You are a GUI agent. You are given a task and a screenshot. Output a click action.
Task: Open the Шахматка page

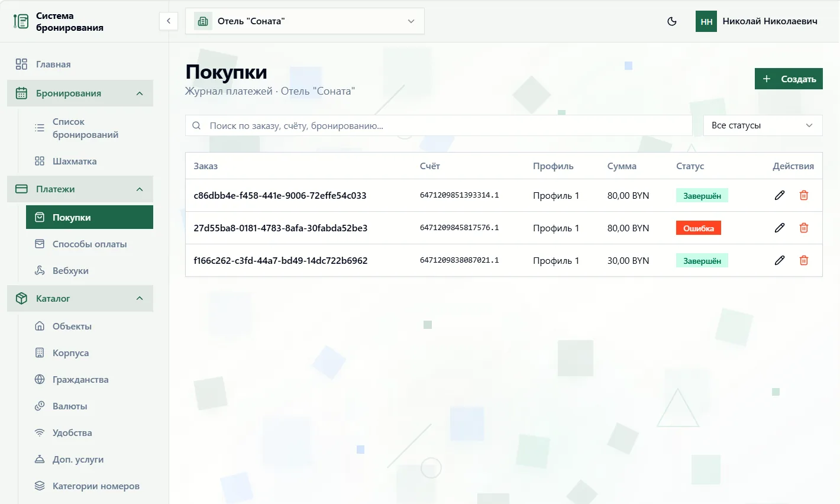pos(89,161)
